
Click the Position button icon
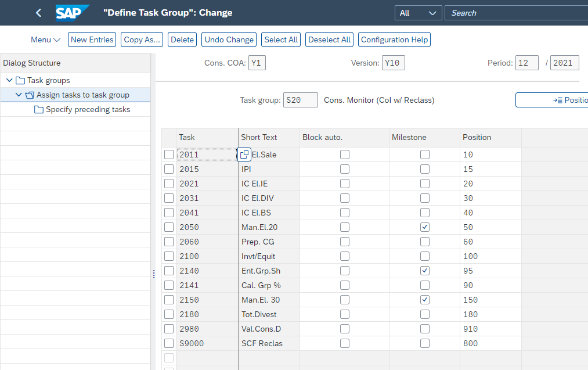point(557,100)
